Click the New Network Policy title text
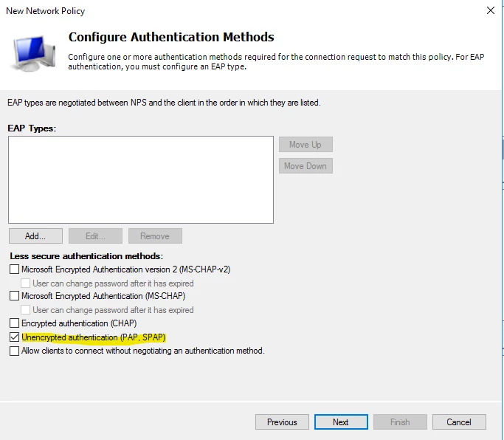 (x=45, y=11)
